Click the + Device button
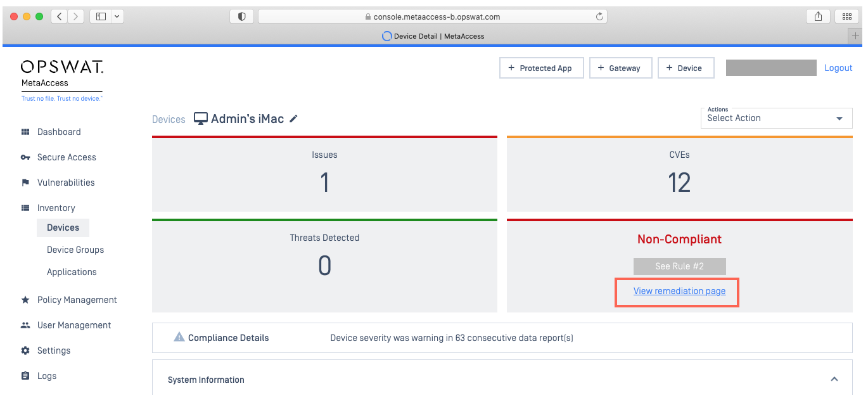The width and height of the screenshot is (868, 405). 686,68
